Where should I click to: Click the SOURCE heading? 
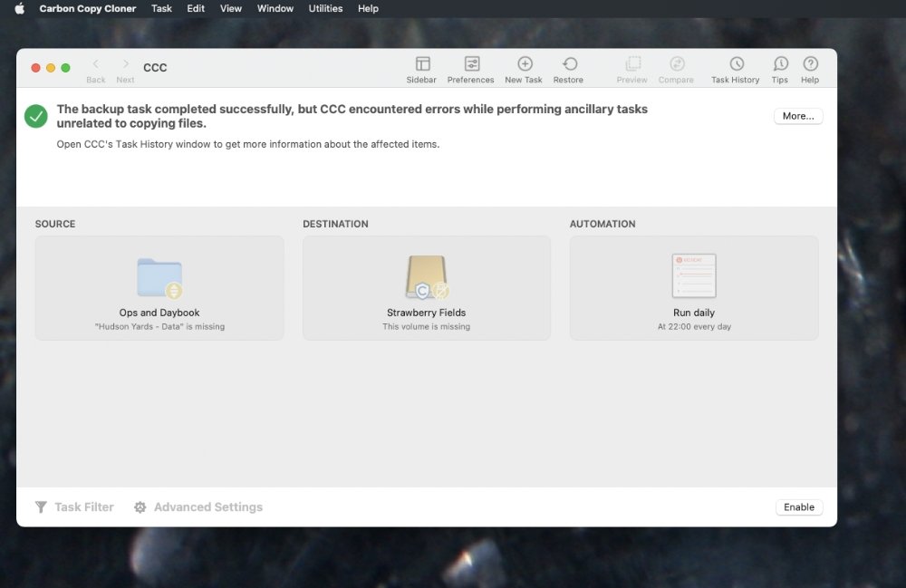point(55,224)
